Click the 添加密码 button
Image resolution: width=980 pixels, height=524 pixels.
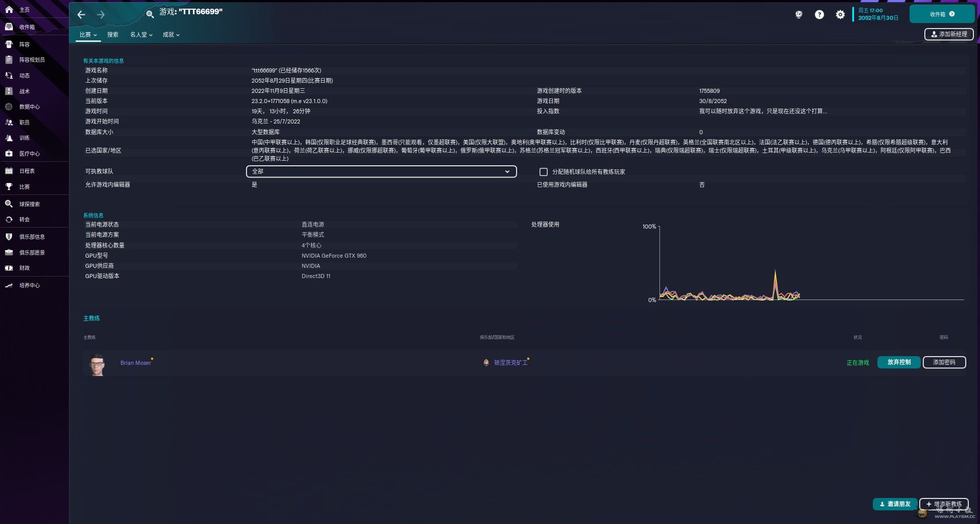click(x=944, y=362)
